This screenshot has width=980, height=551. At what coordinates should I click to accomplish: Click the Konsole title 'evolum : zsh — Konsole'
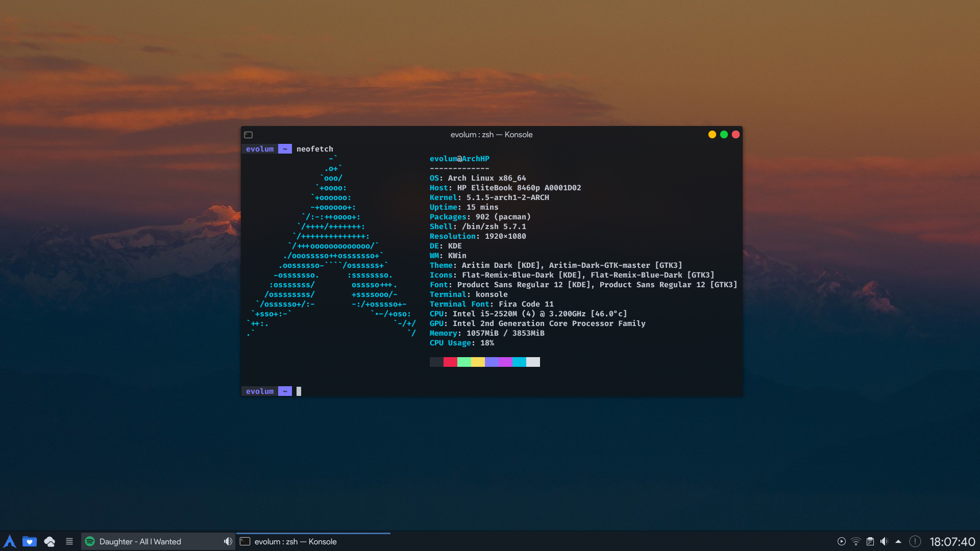point(492,135)
